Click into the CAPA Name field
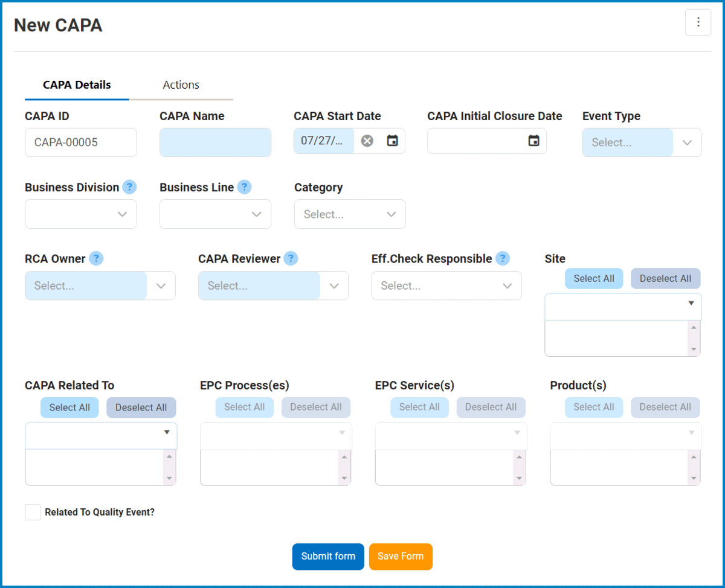The width and height of the screenshot is (725, 588). click(215, 142)
